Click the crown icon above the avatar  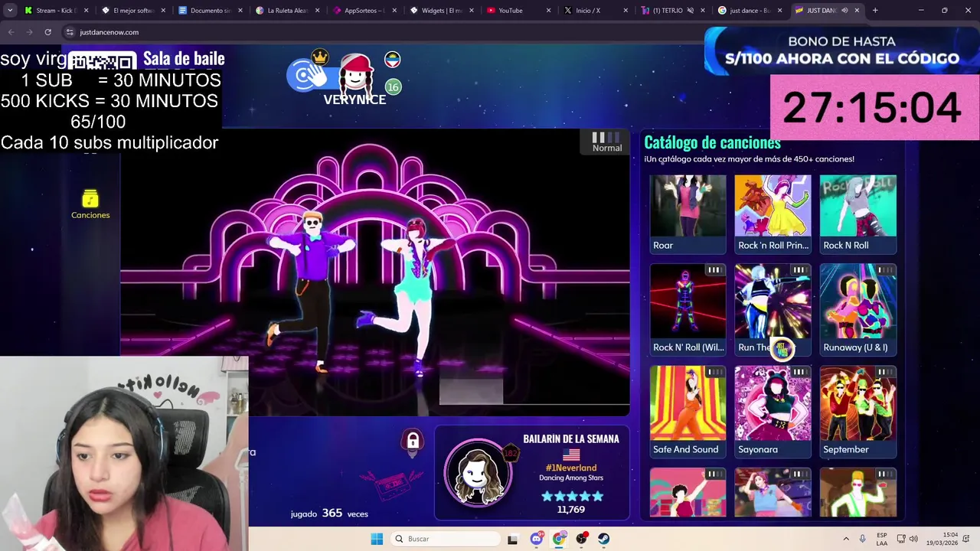click(x=320, y=57)
